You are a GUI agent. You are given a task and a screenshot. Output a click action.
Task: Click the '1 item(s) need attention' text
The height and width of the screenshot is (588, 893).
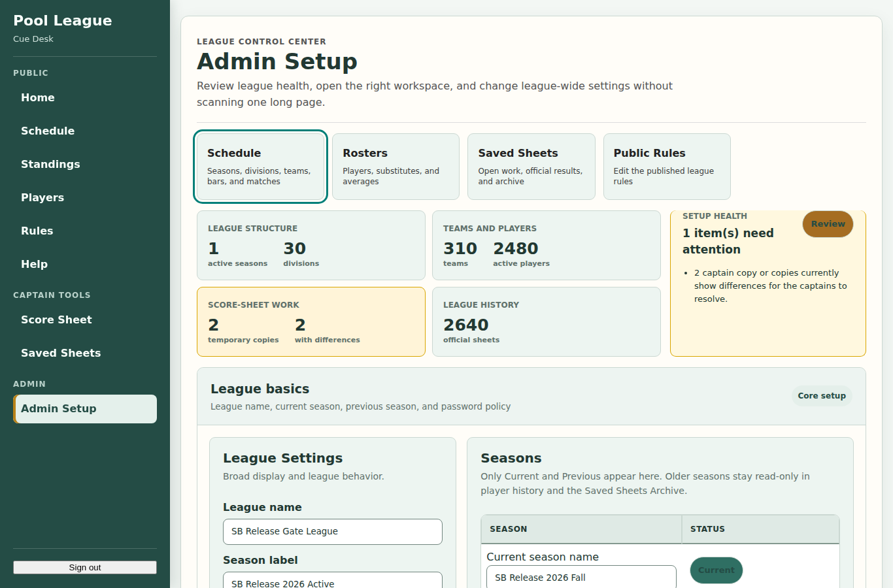pos(728,241)
